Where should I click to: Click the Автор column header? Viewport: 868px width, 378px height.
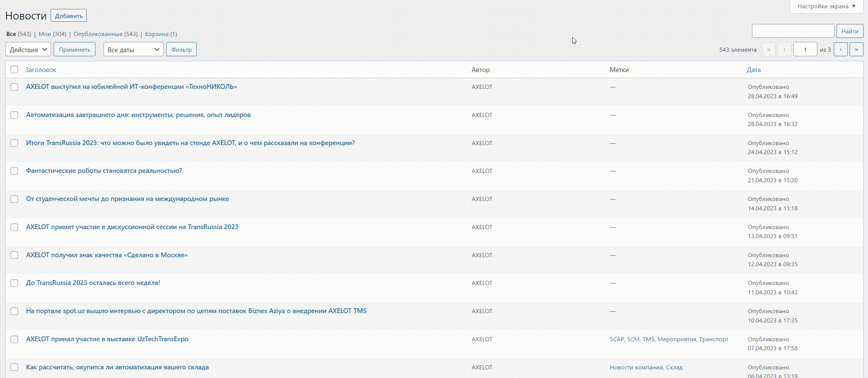[x=481, y=70]
